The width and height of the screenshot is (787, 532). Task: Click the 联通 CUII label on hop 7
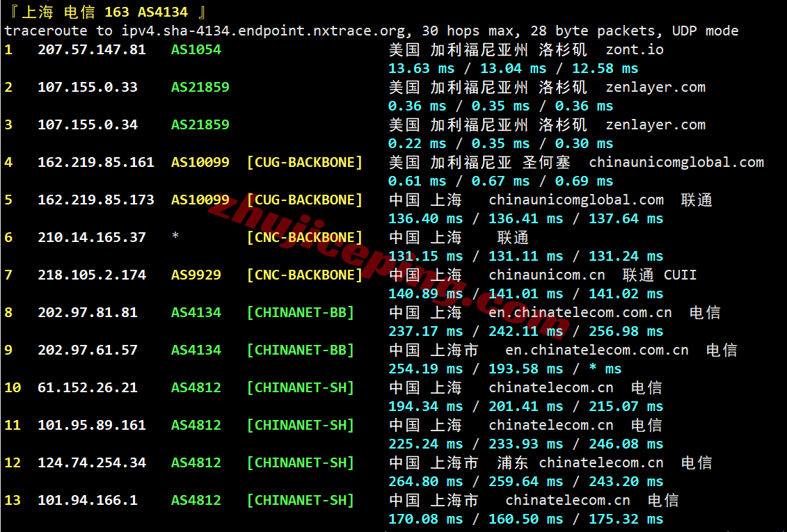click(x=660, y=275)
